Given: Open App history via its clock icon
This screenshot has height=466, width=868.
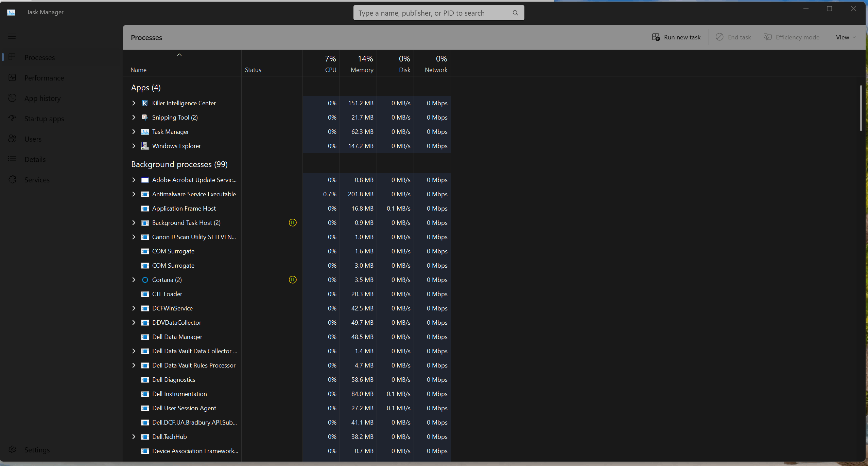Looking at the screenshot, I should 12,98.
